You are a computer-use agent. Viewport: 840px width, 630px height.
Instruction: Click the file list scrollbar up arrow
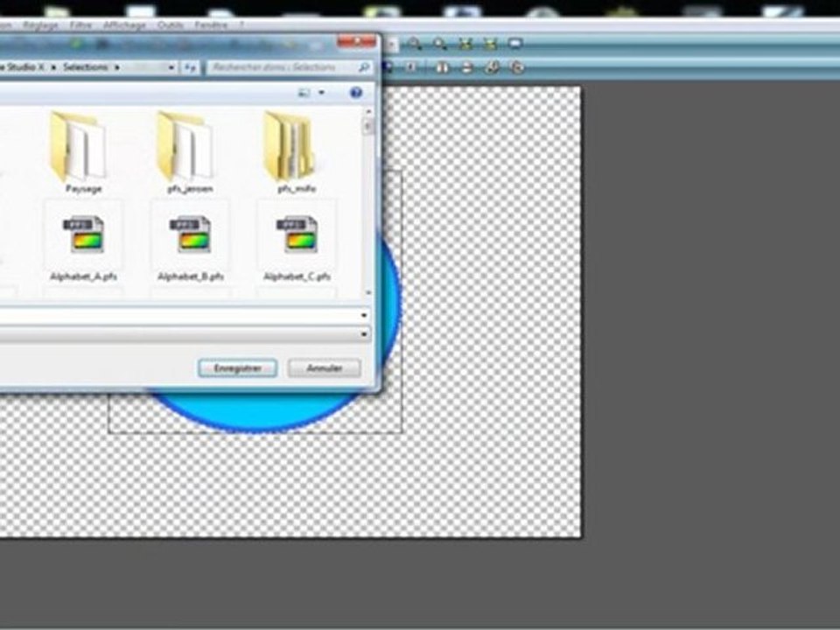tap(368, 112)
